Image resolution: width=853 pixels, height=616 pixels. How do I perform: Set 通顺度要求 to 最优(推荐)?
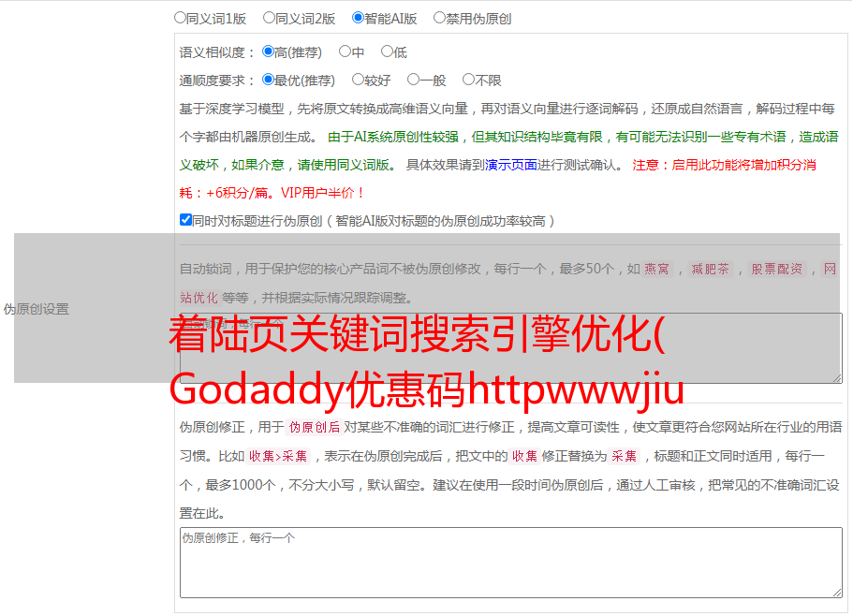(268, 80)
